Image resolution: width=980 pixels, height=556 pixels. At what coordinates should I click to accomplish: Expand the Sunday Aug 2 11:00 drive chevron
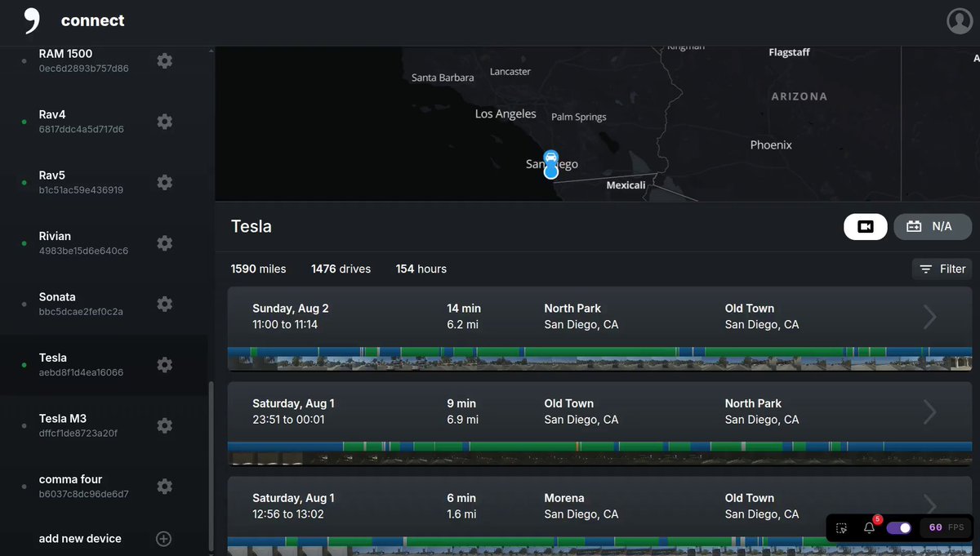pos(929,317)
